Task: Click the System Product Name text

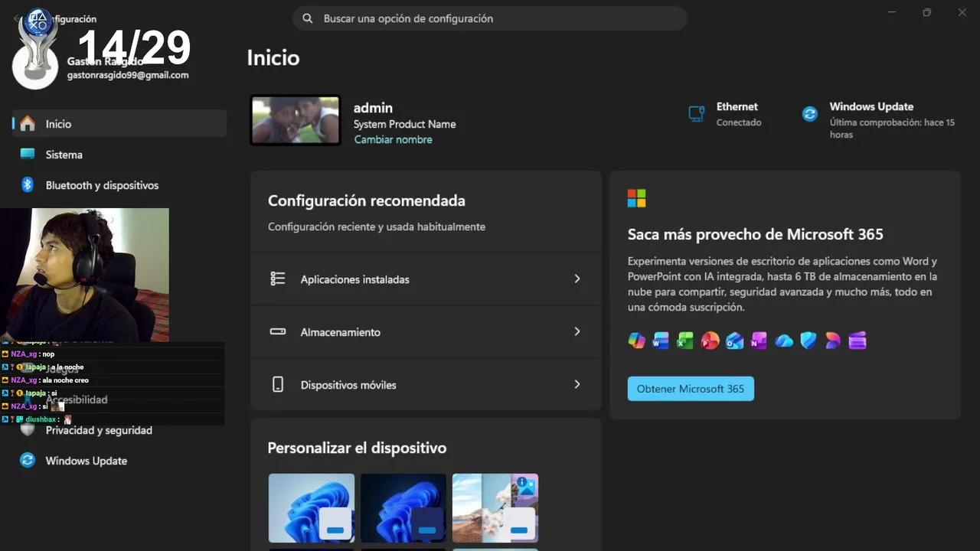Action: coord(404,124)
